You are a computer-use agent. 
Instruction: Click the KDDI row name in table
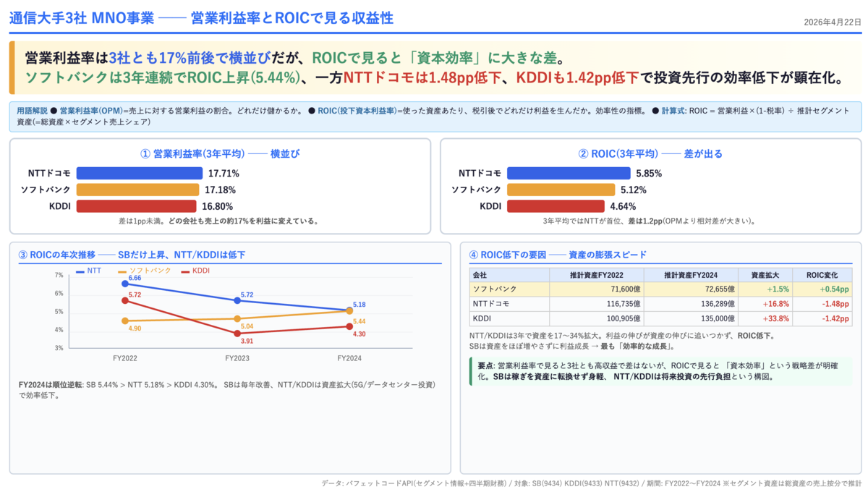coord(481,318)
